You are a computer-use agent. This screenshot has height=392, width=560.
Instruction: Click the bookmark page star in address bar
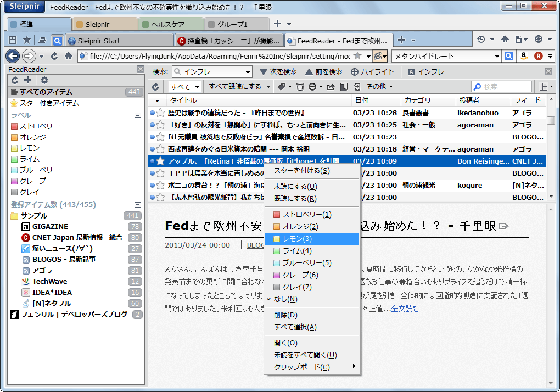[357, 55]
